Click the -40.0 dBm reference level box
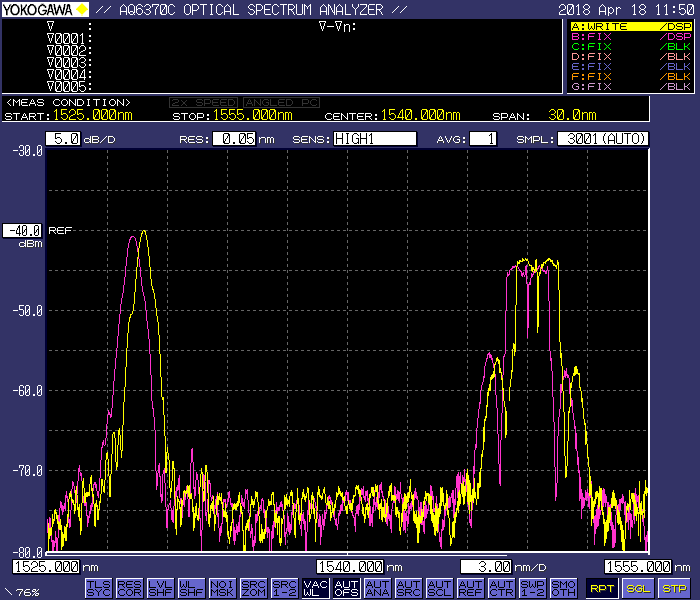The height and width of the screenshot is (600, 700). tap(23, 230)
